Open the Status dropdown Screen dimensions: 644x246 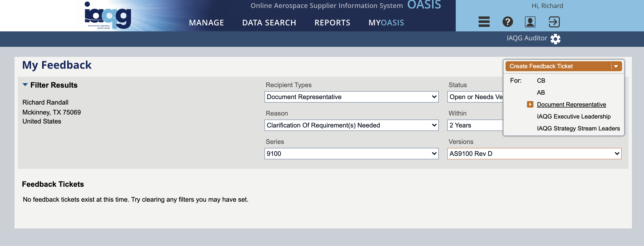(475, 97)
